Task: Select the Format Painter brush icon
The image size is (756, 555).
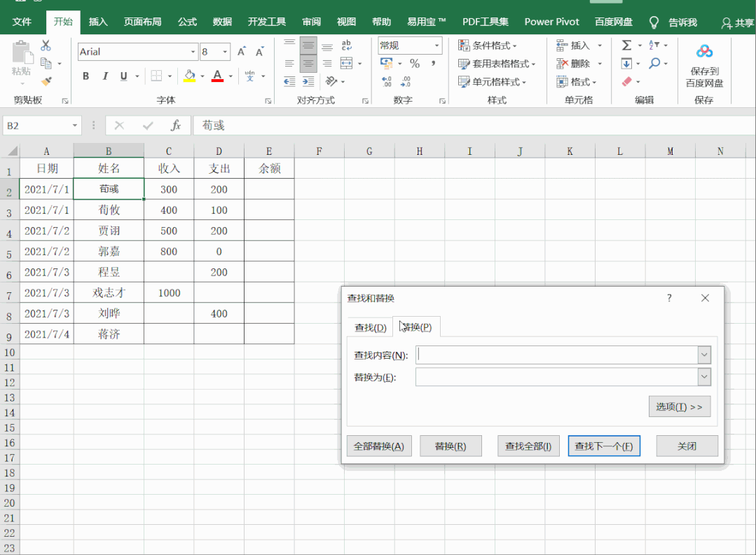Action: click(46, 81)
